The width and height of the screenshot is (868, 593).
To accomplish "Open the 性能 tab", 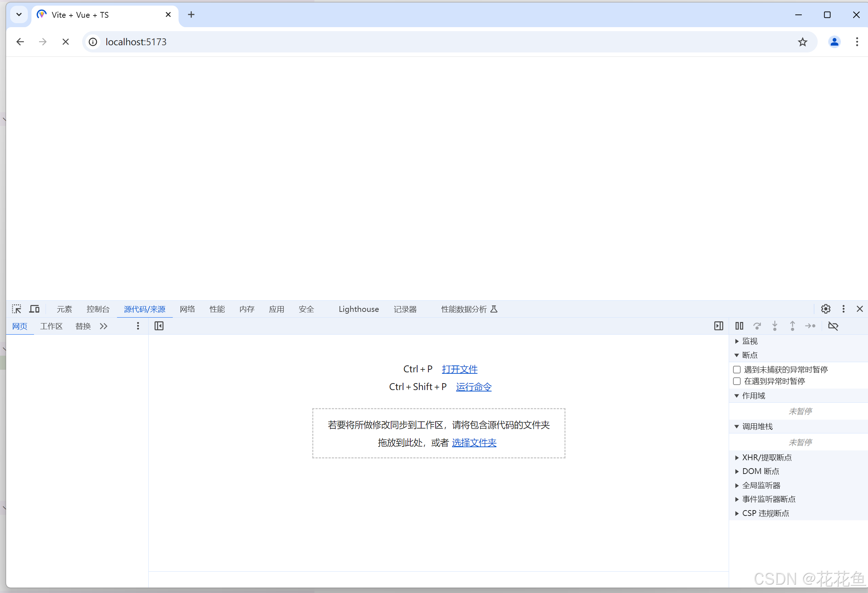I will 217,309.
